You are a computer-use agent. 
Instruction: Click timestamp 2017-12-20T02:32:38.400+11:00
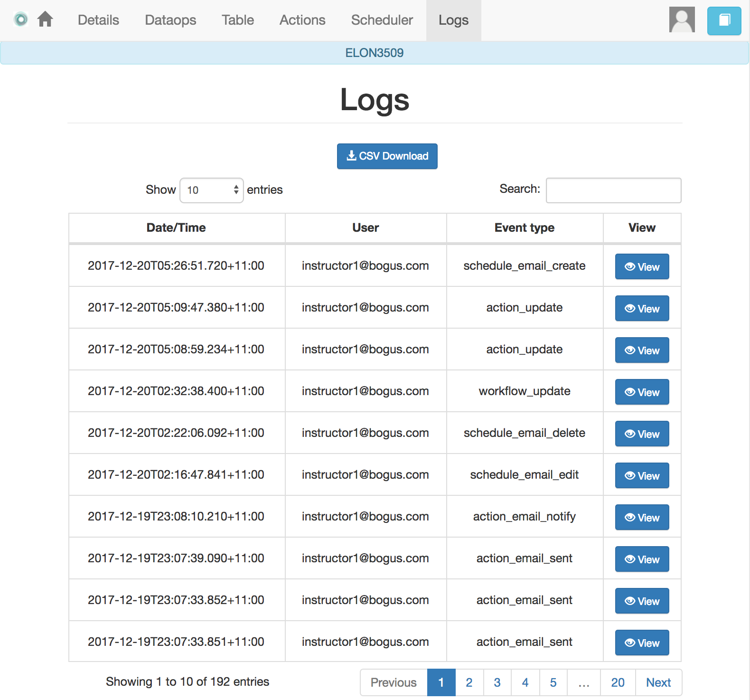176,391
